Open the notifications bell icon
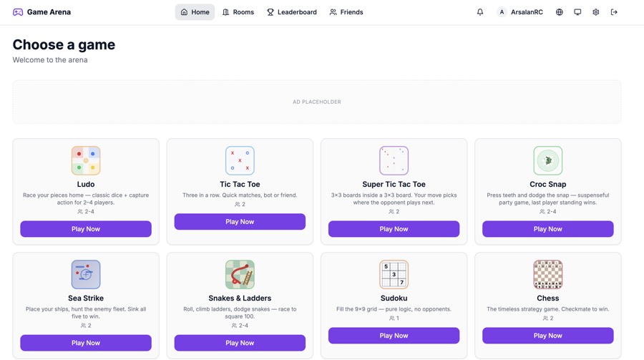This screenshot has height=360, width=644. (x=479, y=12)
